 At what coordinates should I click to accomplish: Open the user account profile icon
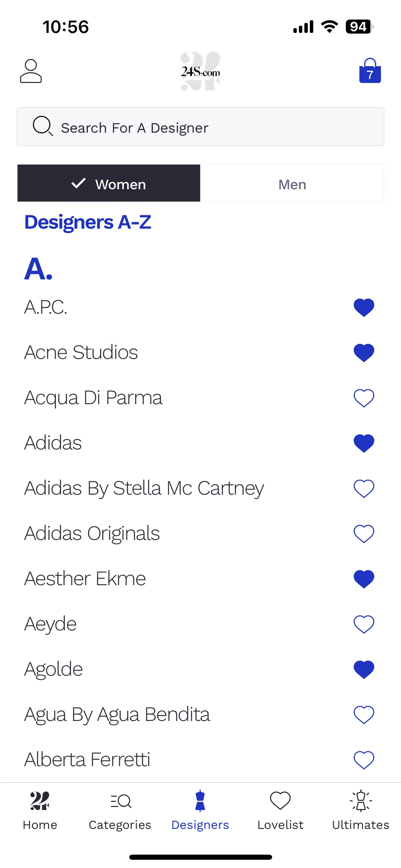pos(31,71)
